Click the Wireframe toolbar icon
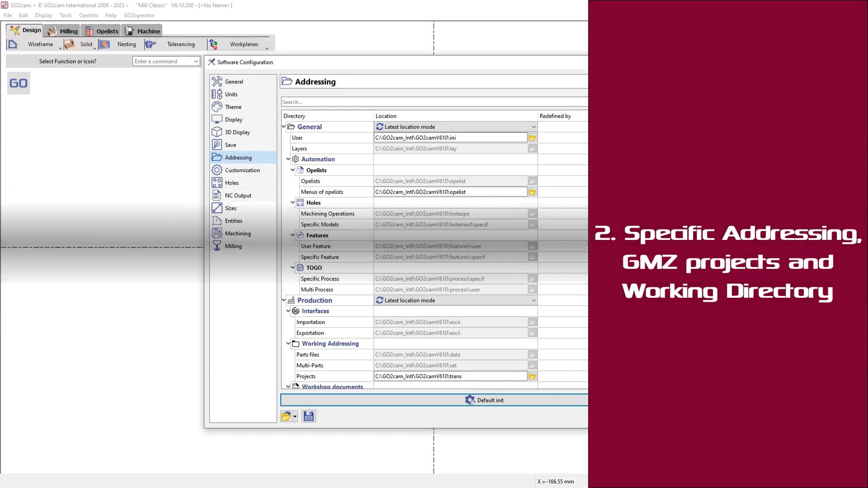 point(13,44)
